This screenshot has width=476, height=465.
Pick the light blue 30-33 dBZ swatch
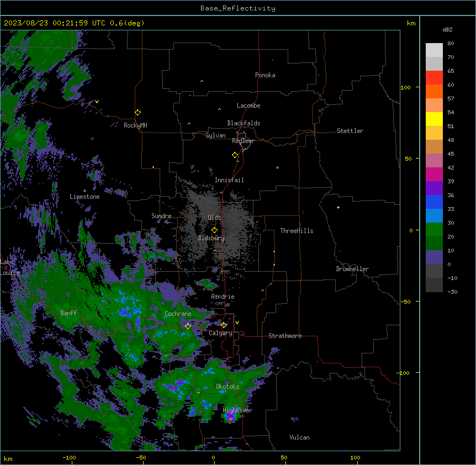pyautogui.click(x=434, y=216)
